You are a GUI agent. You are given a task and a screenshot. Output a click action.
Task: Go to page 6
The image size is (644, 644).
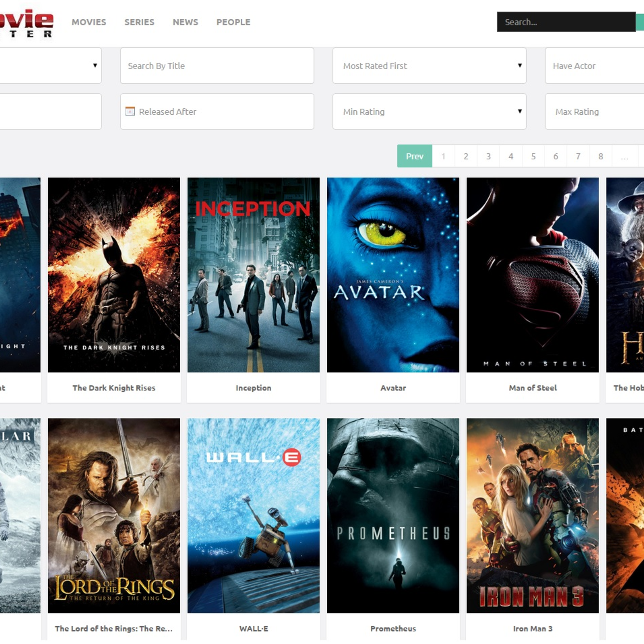pyautogui.click(x=555, y=156)
